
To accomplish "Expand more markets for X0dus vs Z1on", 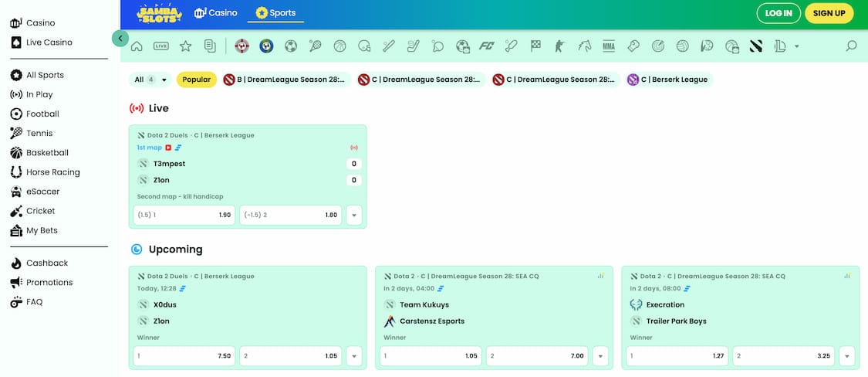I will tap(353, 356).
